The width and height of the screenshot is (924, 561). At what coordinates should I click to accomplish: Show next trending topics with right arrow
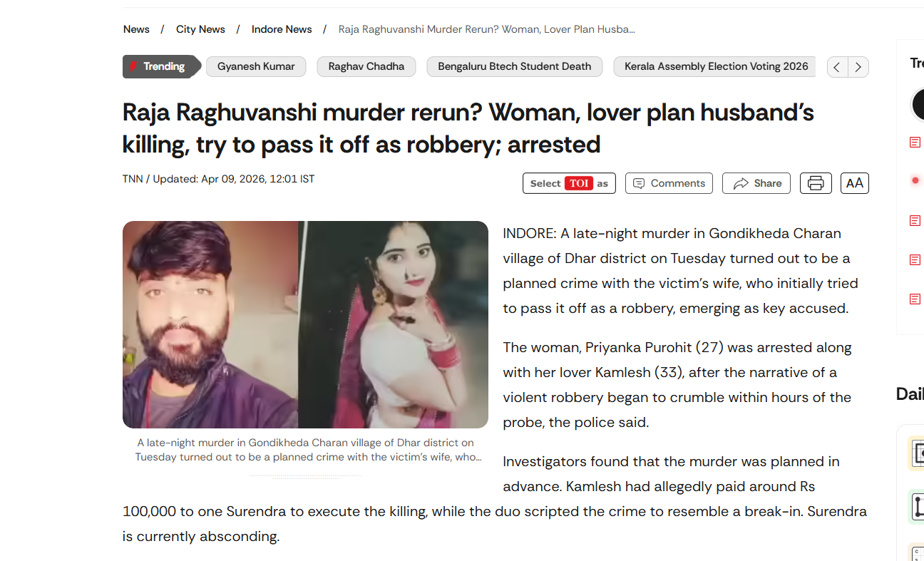pyautogui.click(x=858, y=67)
